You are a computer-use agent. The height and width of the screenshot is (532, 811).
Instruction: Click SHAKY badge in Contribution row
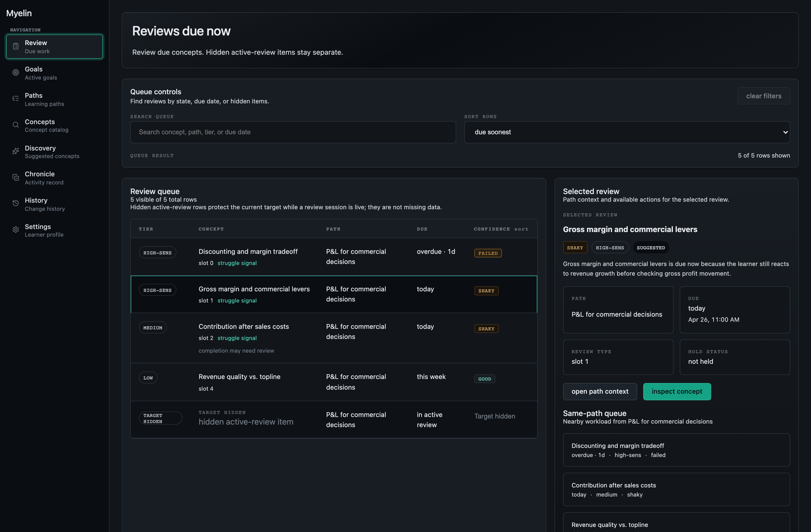pos(486,329)
